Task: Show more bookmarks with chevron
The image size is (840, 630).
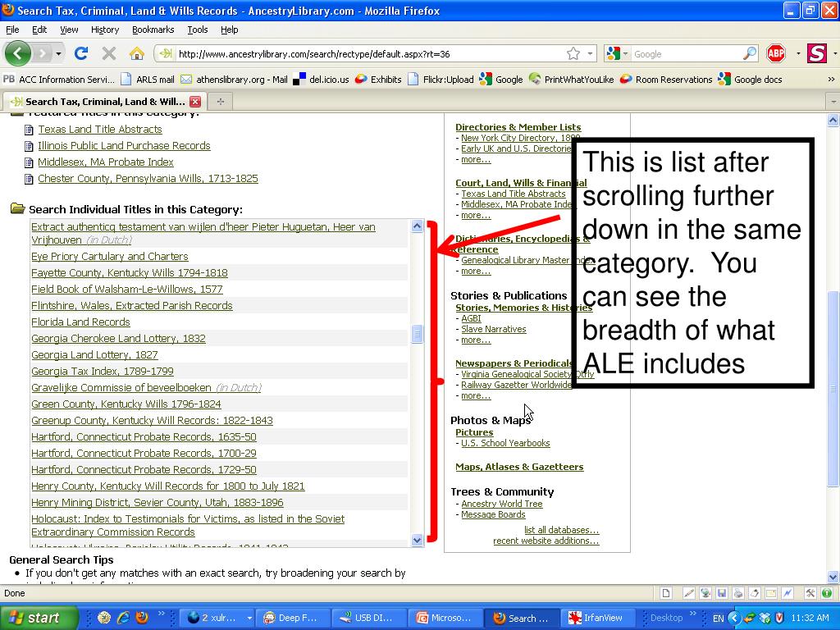Action: (831, 80)
